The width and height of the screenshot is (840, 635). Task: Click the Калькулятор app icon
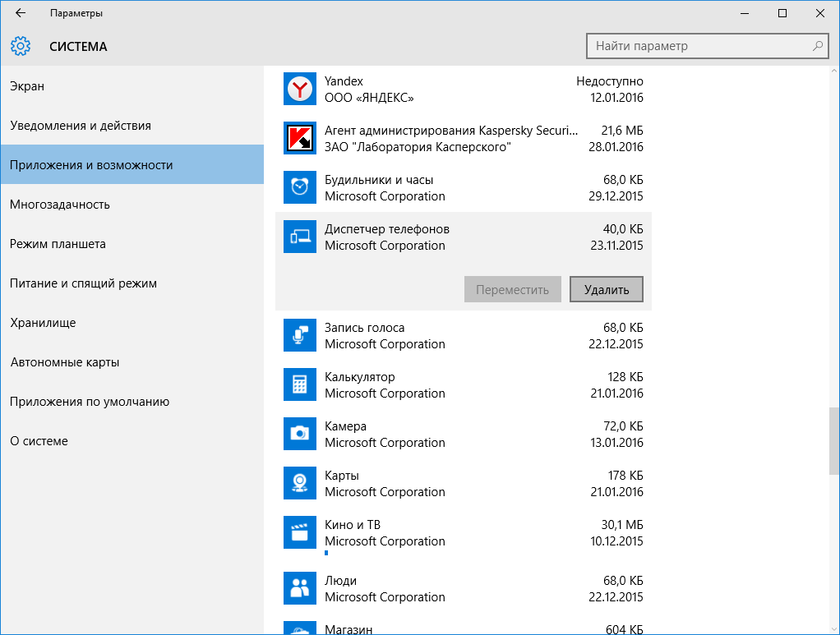299,384
